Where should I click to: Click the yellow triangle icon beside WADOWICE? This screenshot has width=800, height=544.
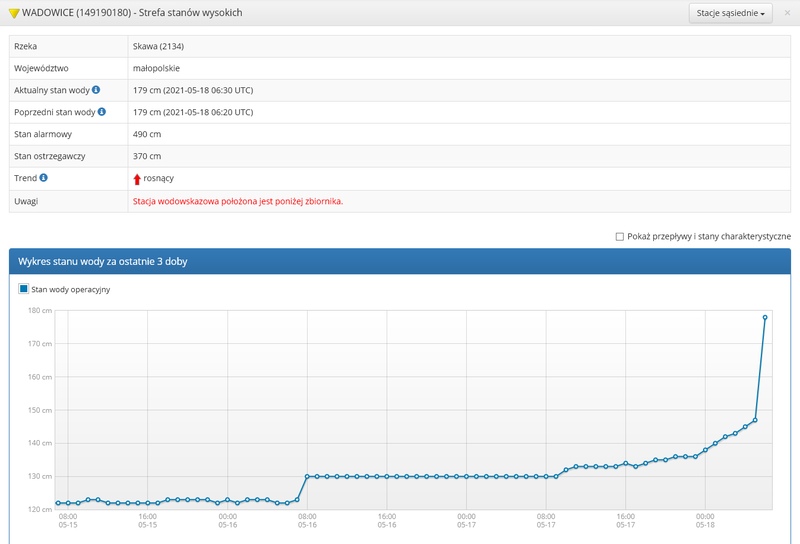13,13
